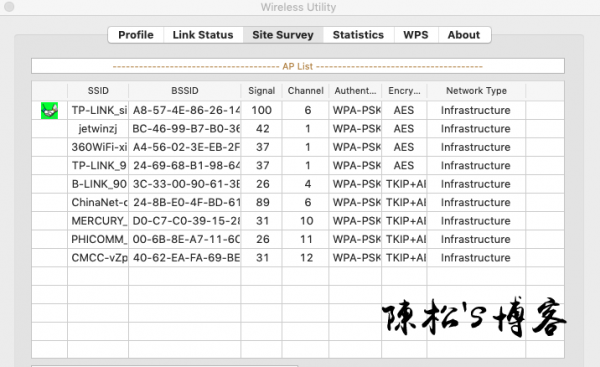Choose the ChinaNet access point row
The height and width of the screenshot is (367, 600).
298,202
